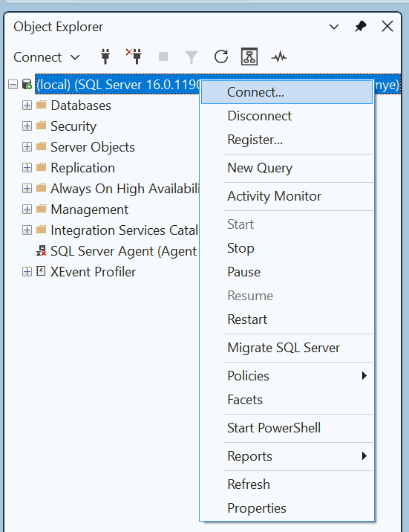Open the Reports submenu
409x532 pixels.
pyautogui.click(x=287, y=456)
